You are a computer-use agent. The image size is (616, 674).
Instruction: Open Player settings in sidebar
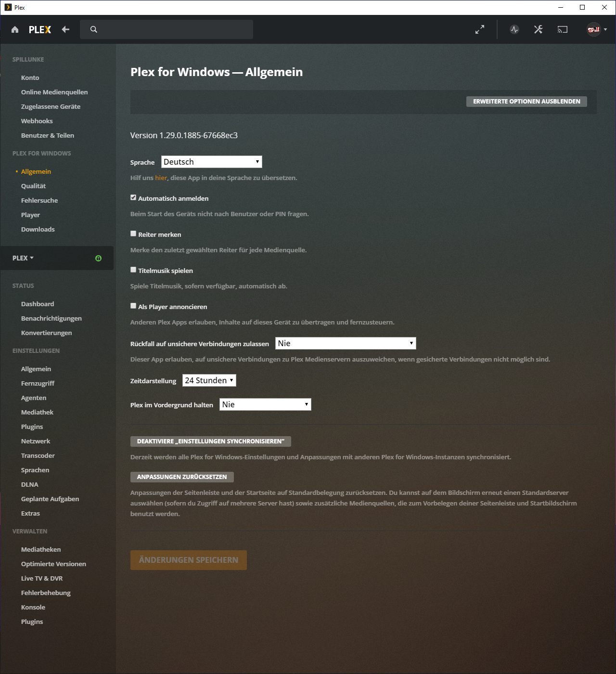(30, 215)
